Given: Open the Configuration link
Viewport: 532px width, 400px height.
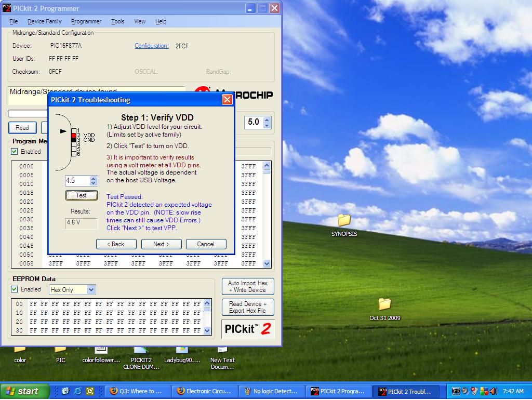Looking at the screenshot, I should (152, 46).
